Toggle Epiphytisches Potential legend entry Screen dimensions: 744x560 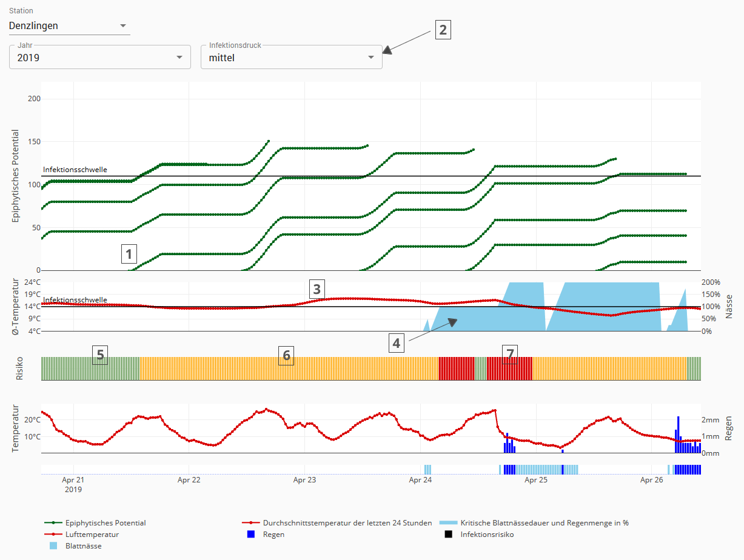tap(106, 523)
